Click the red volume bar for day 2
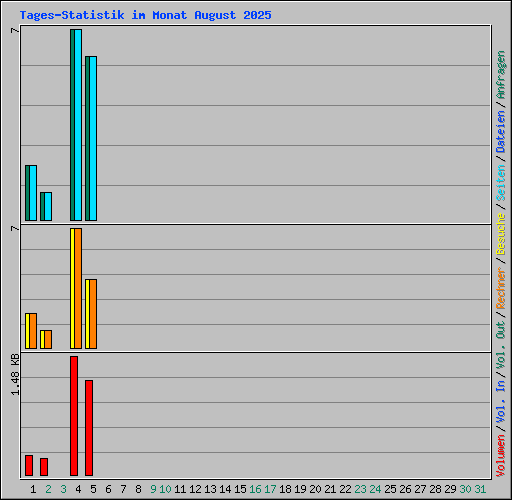The image size is (512, 500). coord(44,467)
